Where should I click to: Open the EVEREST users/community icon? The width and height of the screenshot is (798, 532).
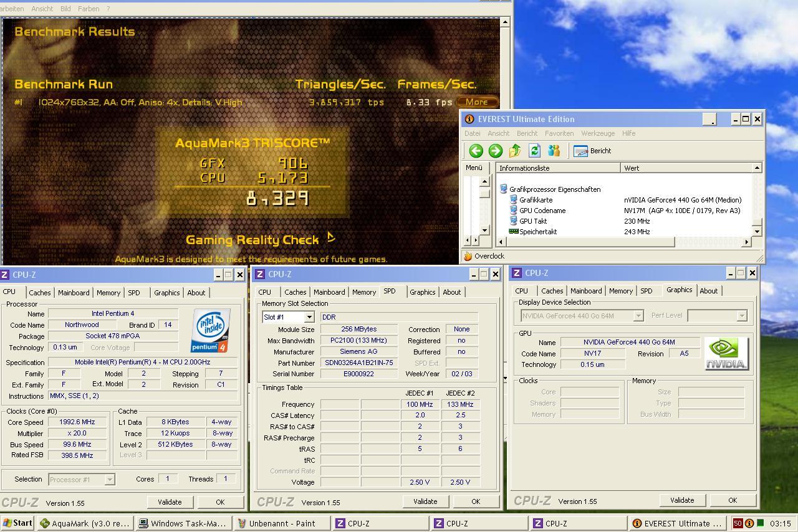pyautogui.click(x=554, y=151)
